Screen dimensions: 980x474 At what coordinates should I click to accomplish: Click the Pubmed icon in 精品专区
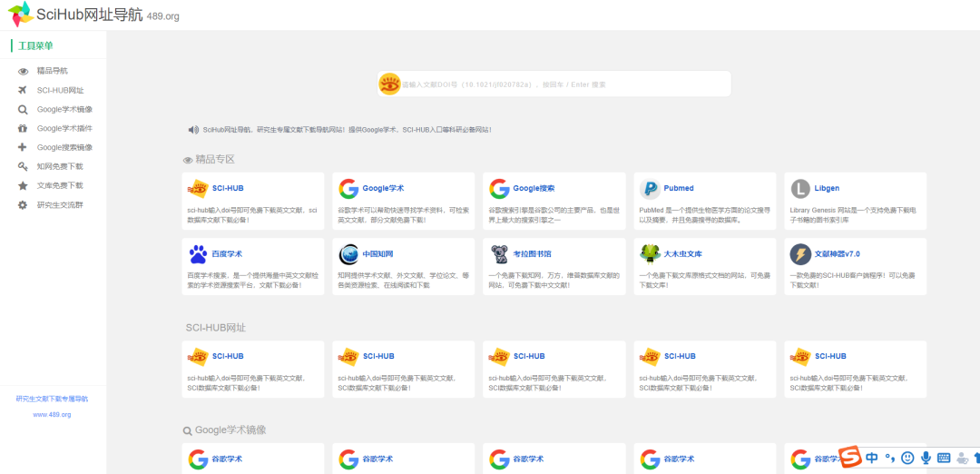[650, 189]
